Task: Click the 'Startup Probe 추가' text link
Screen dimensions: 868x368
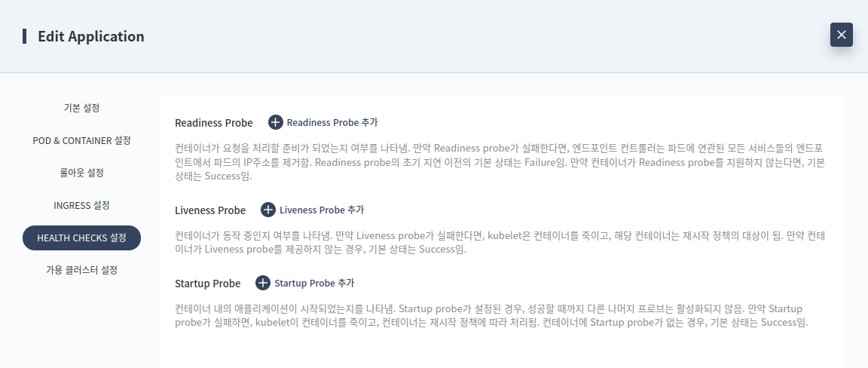Action: click(314, 284)
